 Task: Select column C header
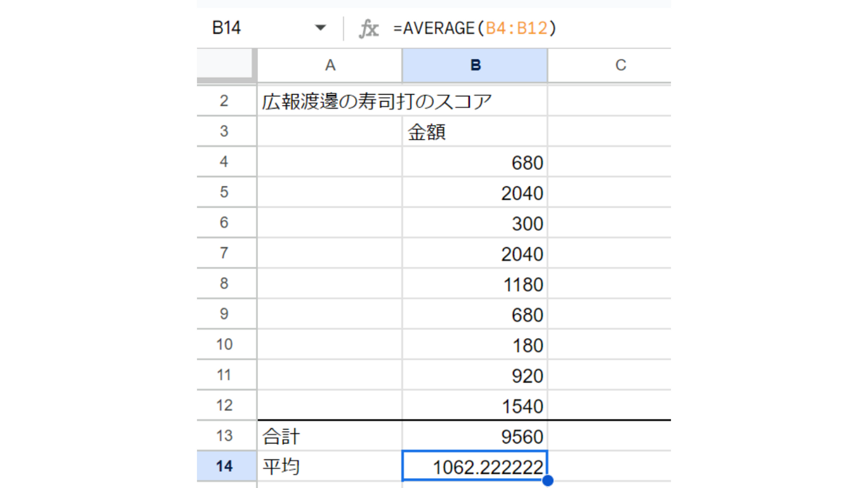[609, 65]
